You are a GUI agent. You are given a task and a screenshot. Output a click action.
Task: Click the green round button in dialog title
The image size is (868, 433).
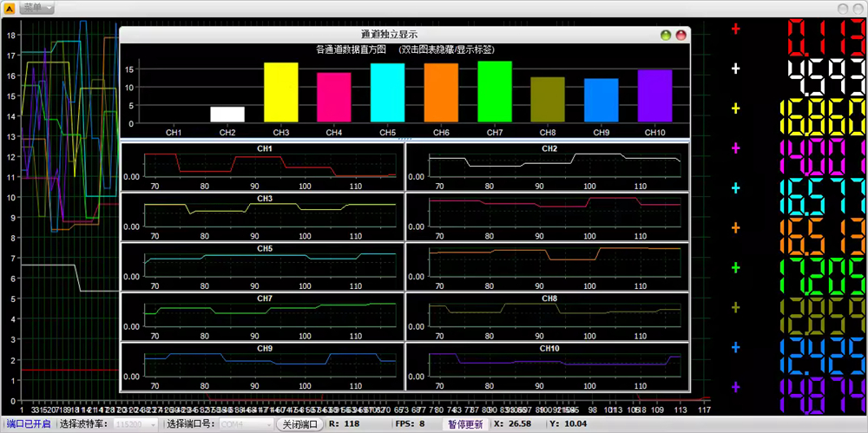pos(666,35)
